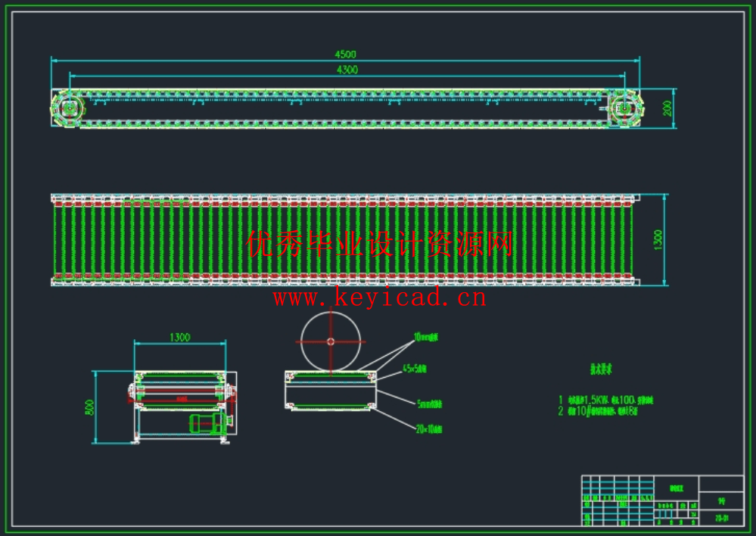The height and width of the screenshot is (536, 756).
Task: Select the right sprocket in side view
Action: point(624,109)
